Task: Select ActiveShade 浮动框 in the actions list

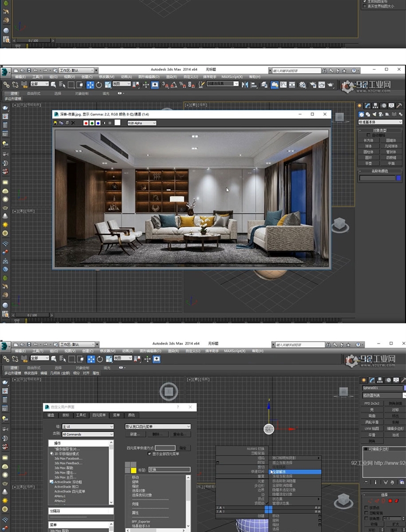Action: (68, 482)
